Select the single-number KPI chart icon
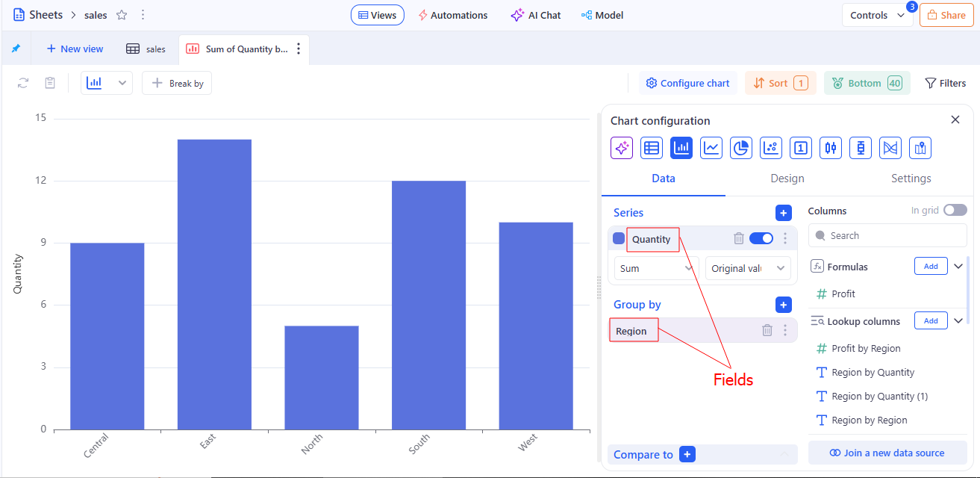The image size is (980, 478). [x=801, y=148]
